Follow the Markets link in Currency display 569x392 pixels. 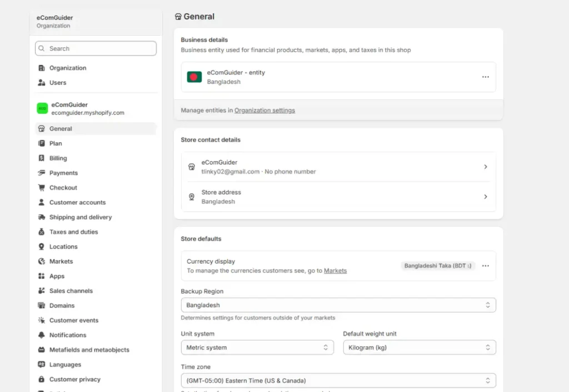(335, 270)
